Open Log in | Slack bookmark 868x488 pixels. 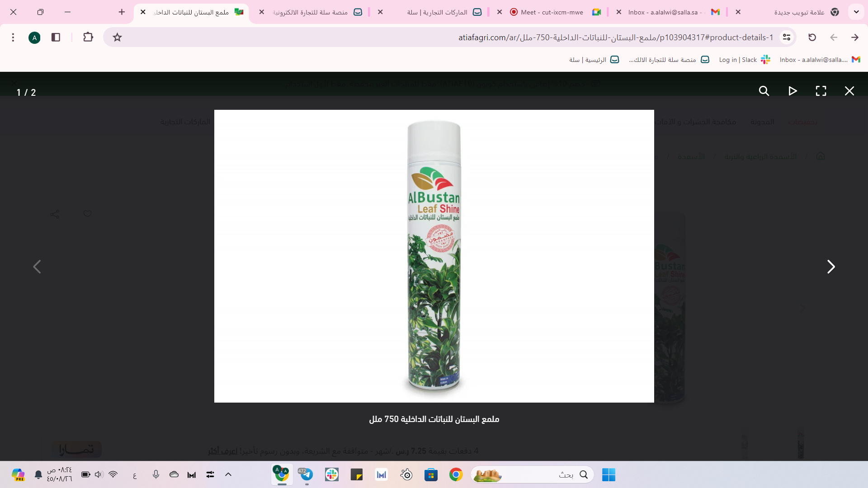(745, 60)
